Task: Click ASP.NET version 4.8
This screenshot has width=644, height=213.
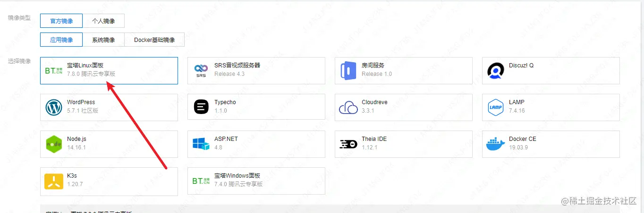Action: (x=218, y=147)
